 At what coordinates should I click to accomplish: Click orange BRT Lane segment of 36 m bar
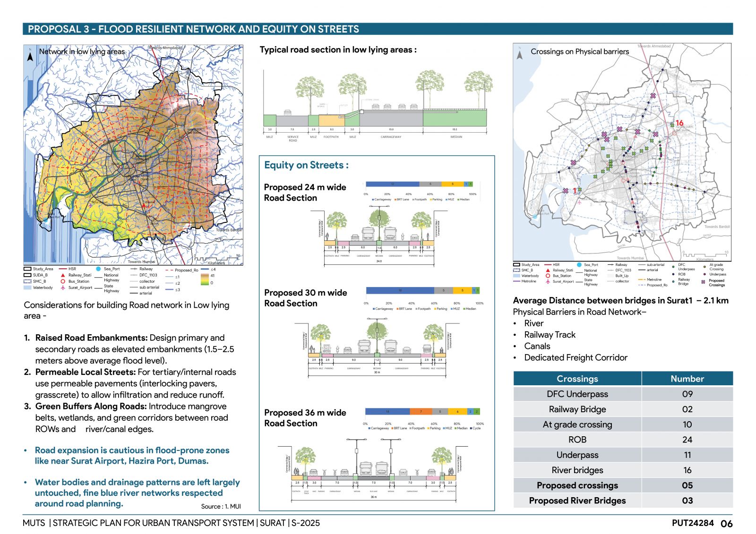point(421,412)
